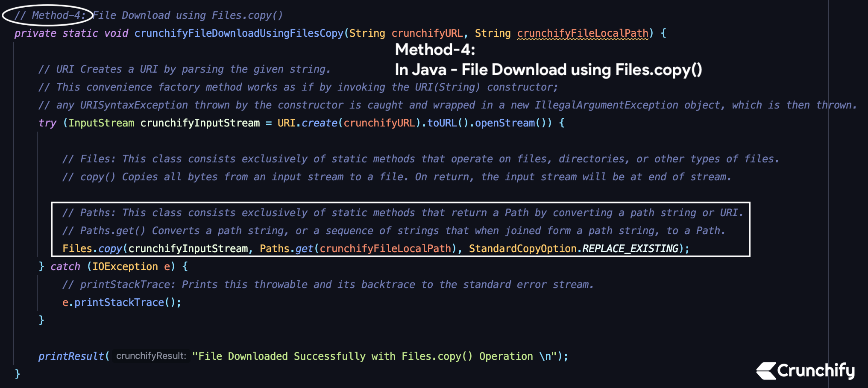Image resolution: width=868 pixels, height=388 pixels.
Task: Click the catch keyword
Action: point(65,267)
